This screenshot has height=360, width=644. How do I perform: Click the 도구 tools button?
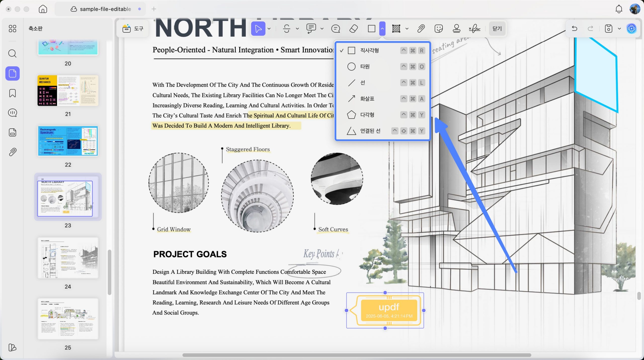point(133,29)
